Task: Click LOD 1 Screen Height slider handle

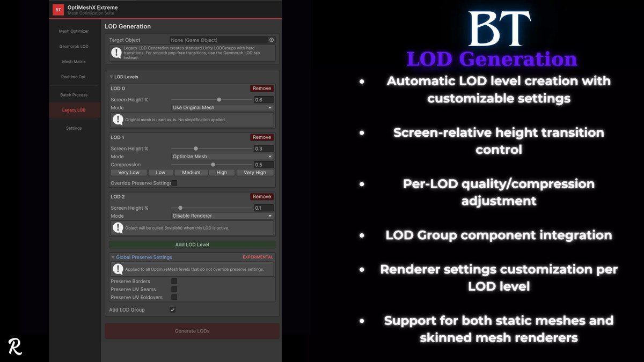Action: [x=196, y=149]
